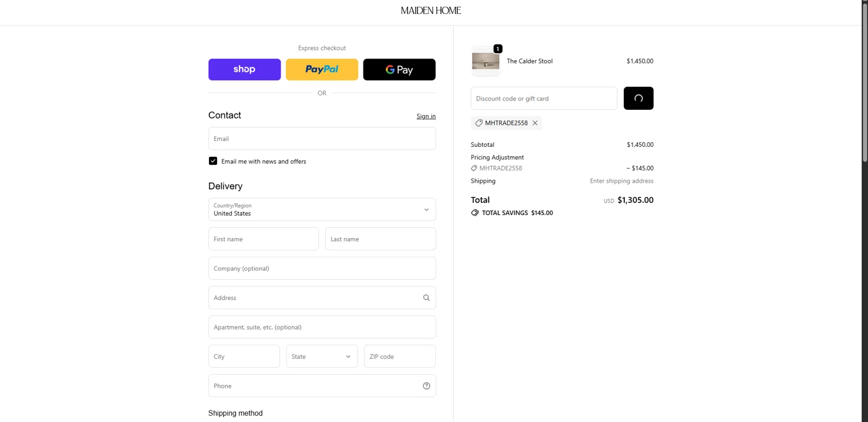Click the Enter shipping address text
This screenshot has height=422, width=868.
point(621,181)
